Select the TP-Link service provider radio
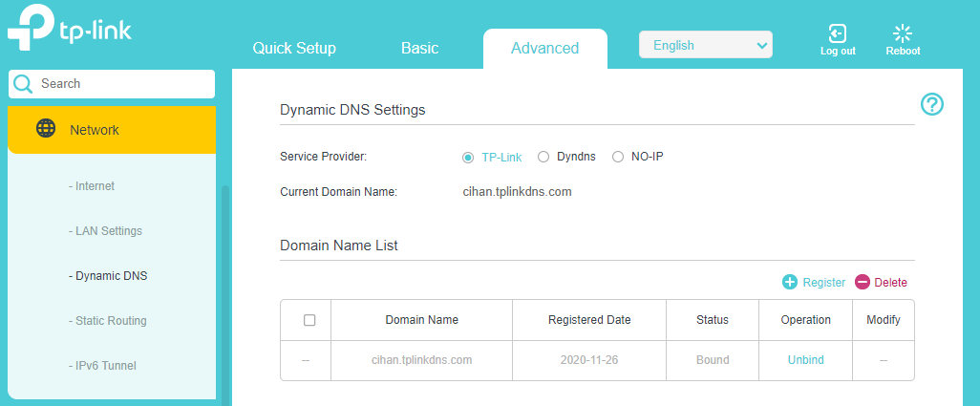Viewport: 980px width, 406px height. [468, 157]
